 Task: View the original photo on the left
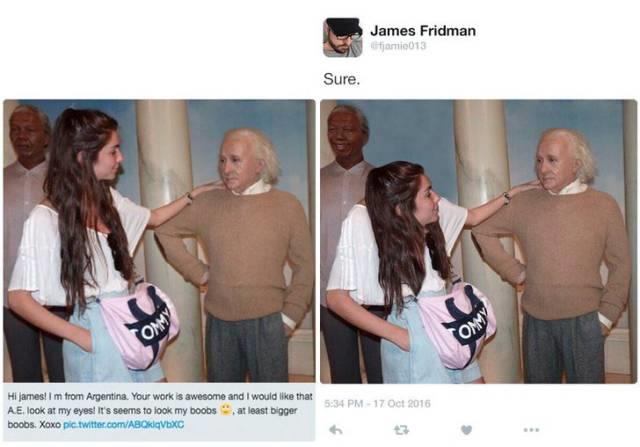(159, 241)
